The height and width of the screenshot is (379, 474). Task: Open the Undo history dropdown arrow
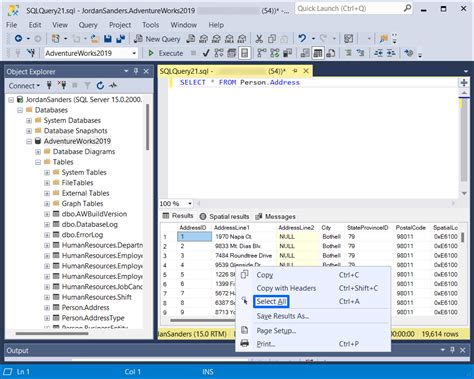point(313,39)
